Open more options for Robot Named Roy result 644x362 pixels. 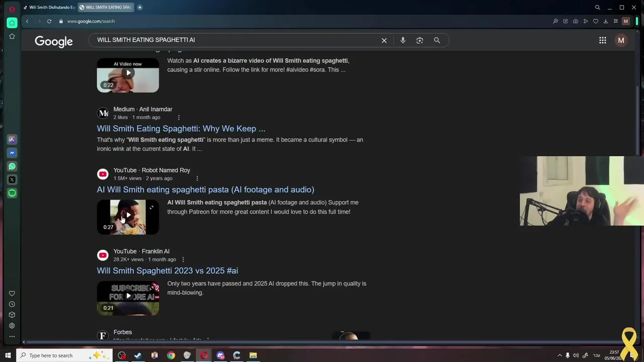(x=197, y=178)
